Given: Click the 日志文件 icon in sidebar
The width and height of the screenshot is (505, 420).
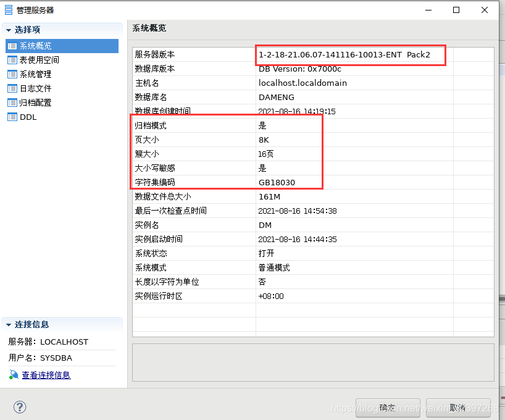Looking at the screenshot, I should (12, 88).
